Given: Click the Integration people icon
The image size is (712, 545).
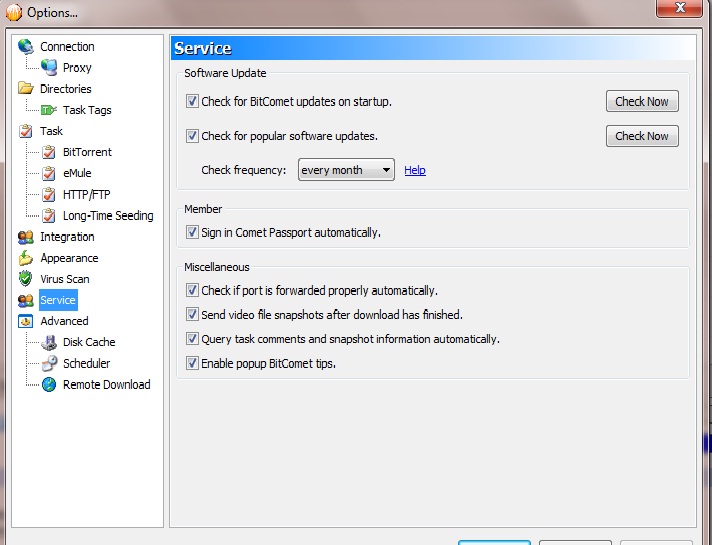Looking at the screenshot, I should (x=26, y=237).
